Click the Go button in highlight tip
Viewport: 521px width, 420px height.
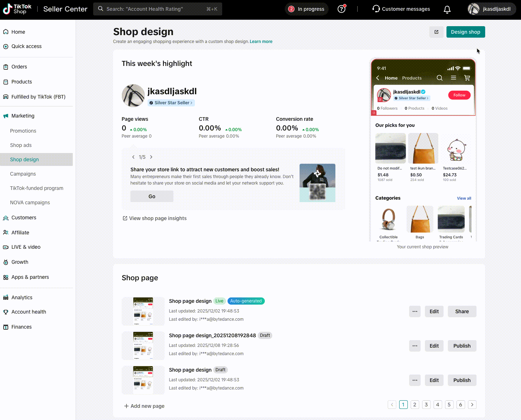pyautogui.click(x=152, y=196)
